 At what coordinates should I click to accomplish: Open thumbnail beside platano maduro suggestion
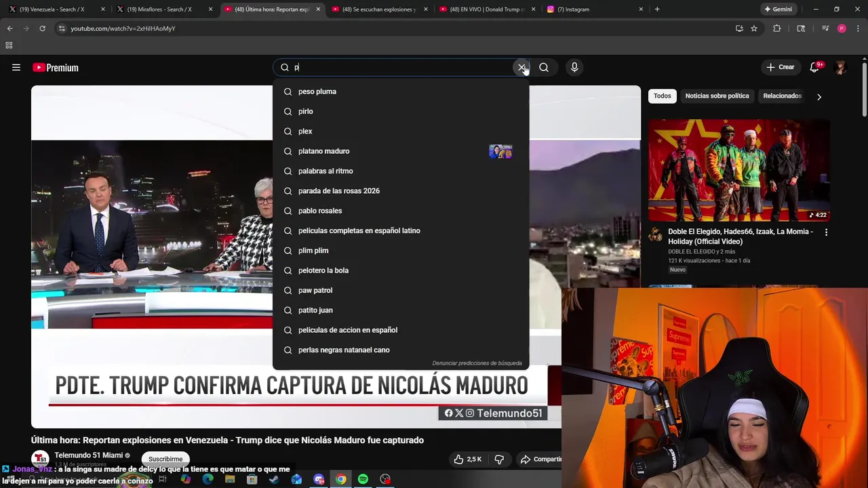(500, 151)
